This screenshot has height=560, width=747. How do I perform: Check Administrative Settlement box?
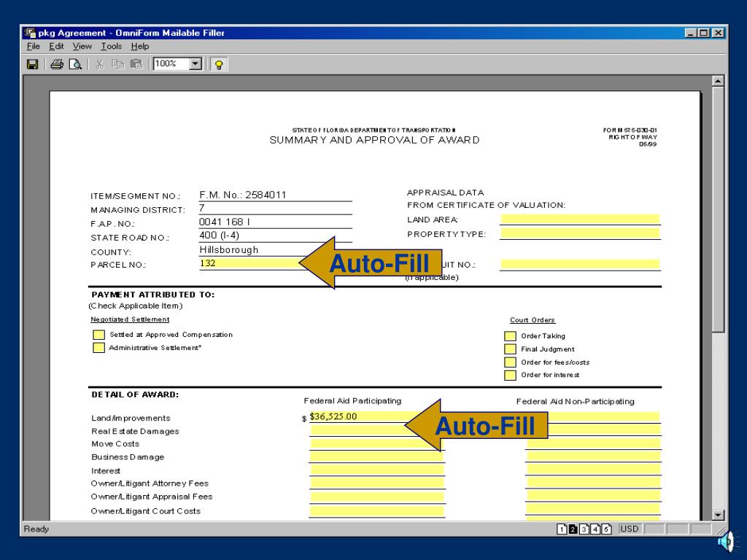pos(98,348)
